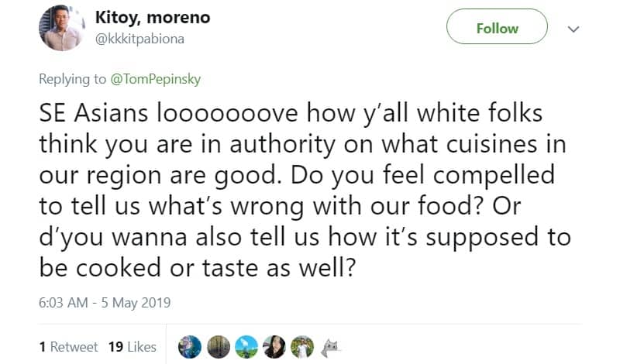This screenshot has width=620, height=364.
Task: Open the second liker's forest avatar
Action: point(219,347)
